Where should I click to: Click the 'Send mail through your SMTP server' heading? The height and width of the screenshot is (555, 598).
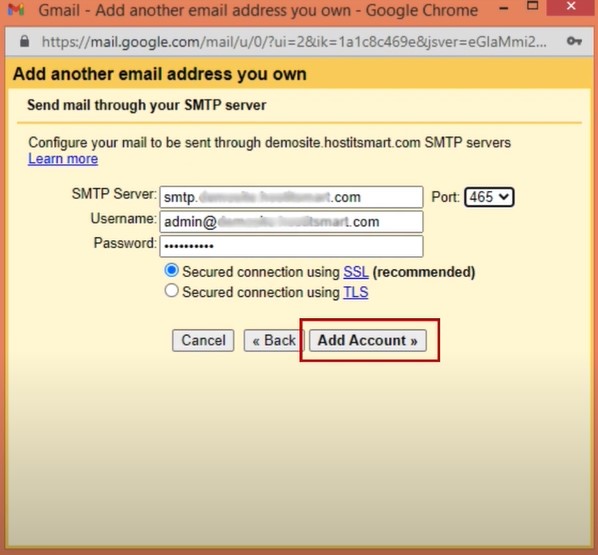pos(146,105)
